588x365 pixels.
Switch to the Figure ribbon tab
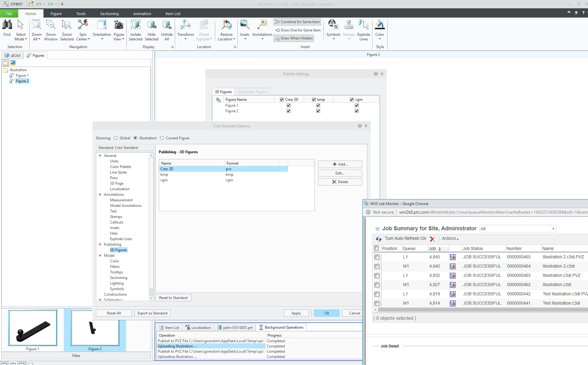click(56, 14)
